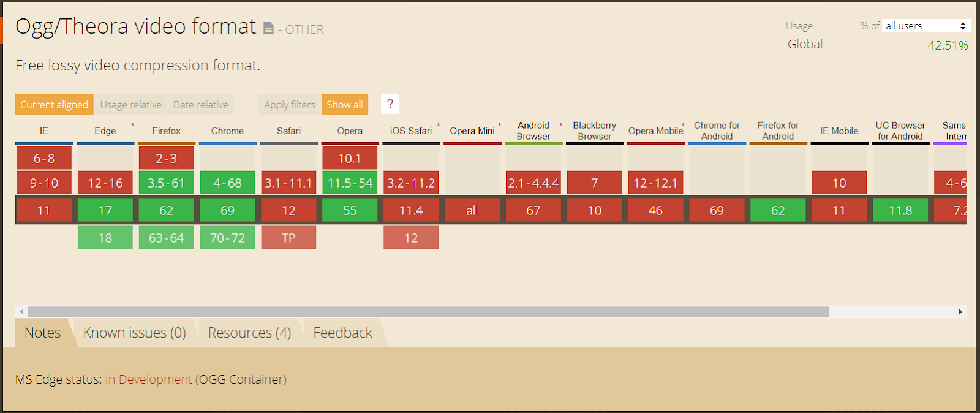Select the Current aligned view
980x413 pixels.
(55, 105)
